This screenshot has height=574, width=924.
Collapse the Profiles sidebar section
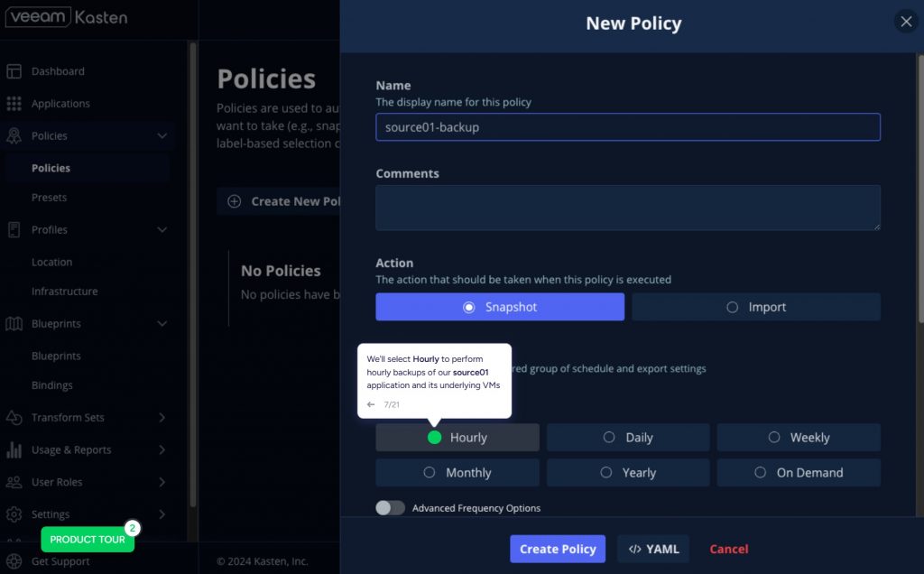(x=162, y=230)
